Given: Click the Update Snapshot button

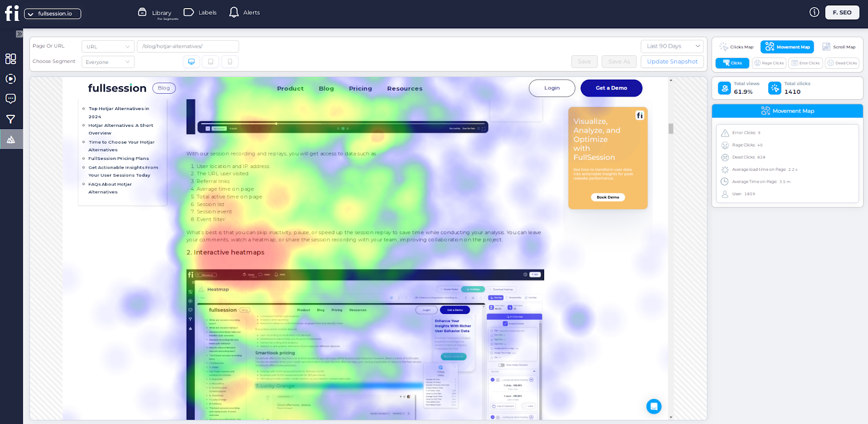Looking at the screenshot, I should 672,62.
